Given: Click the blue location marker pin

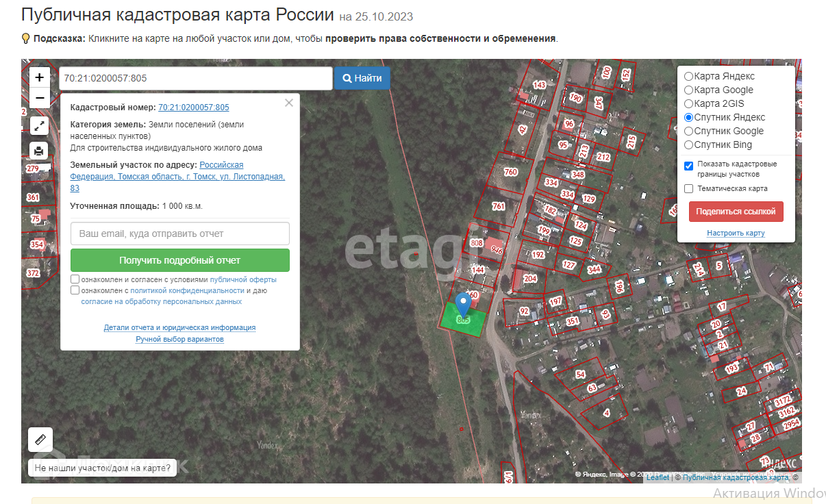Looking at the screenshot, I should (464, 305).
